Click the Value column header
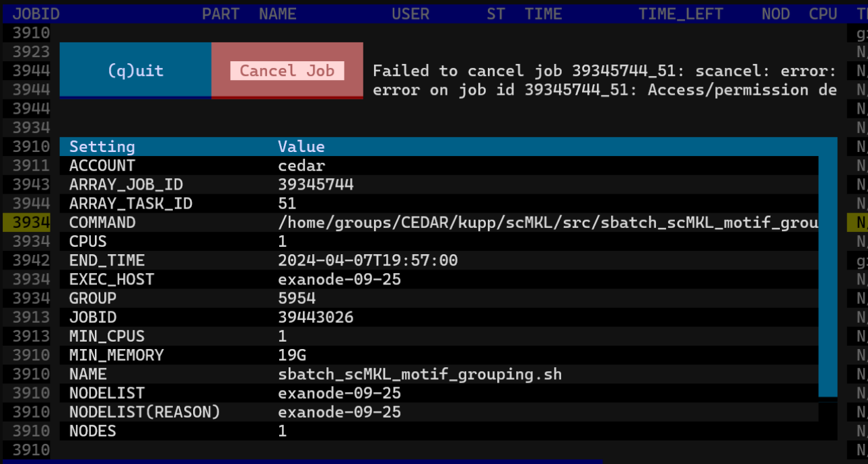The image size is (868, 464). 301,147
